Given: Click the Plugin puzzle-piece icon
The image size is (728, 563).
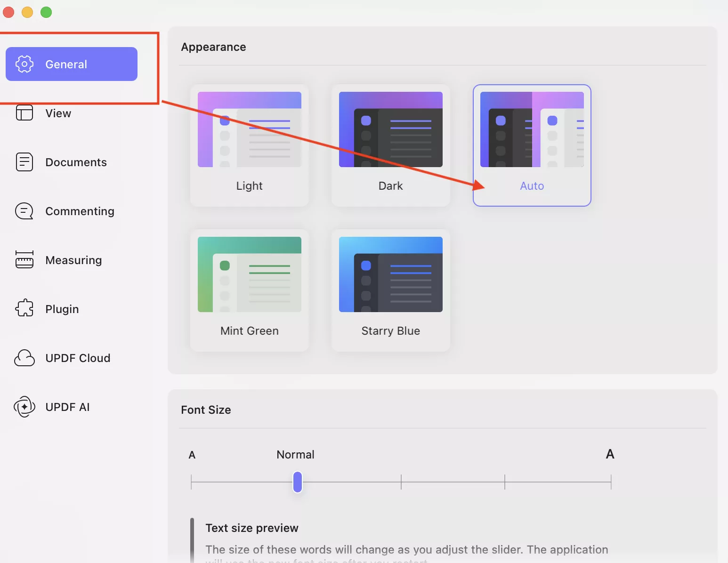Looking at the screenshot, I should tap(24, 308).
